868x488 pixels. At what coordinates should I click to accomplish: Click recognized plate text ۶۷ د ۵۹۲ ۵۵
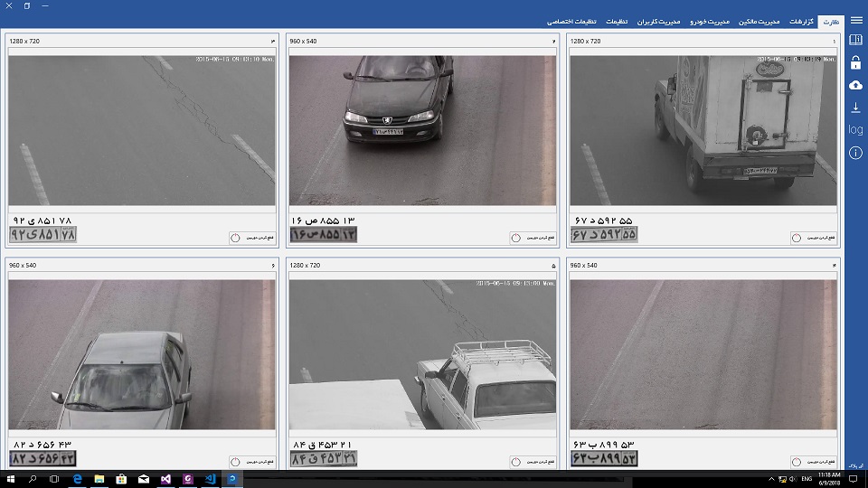click(603, 221)
